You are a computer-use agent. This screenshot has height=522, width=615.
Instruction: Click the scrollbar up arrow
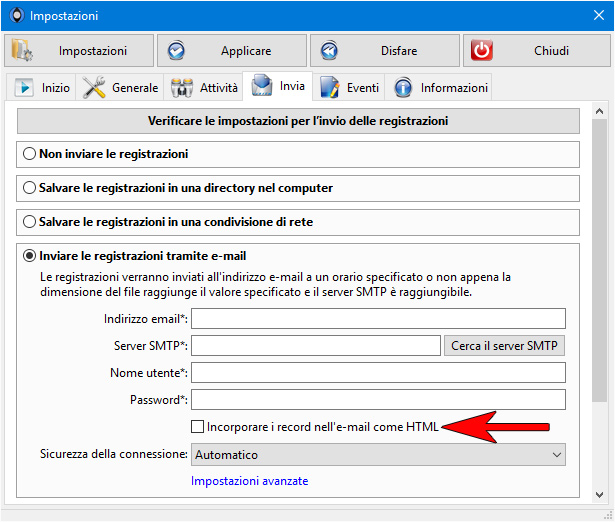tap(599, 112)
